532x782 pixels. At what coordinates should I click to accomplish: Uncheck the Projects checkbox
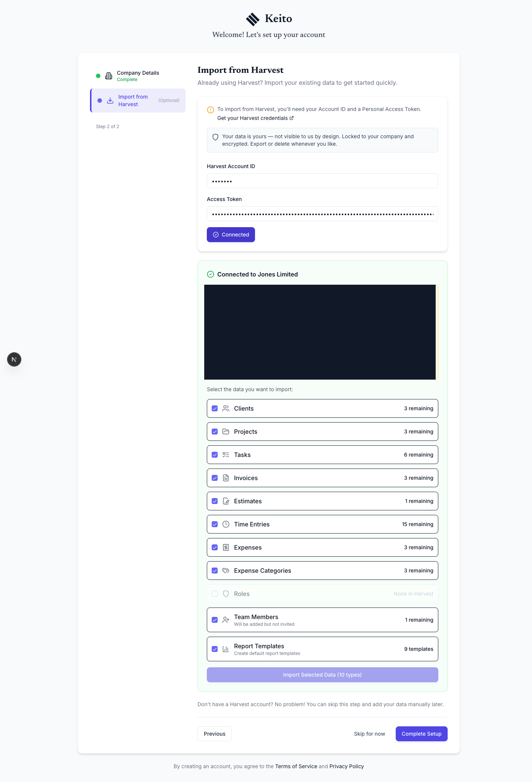click(x=215, y=432)
